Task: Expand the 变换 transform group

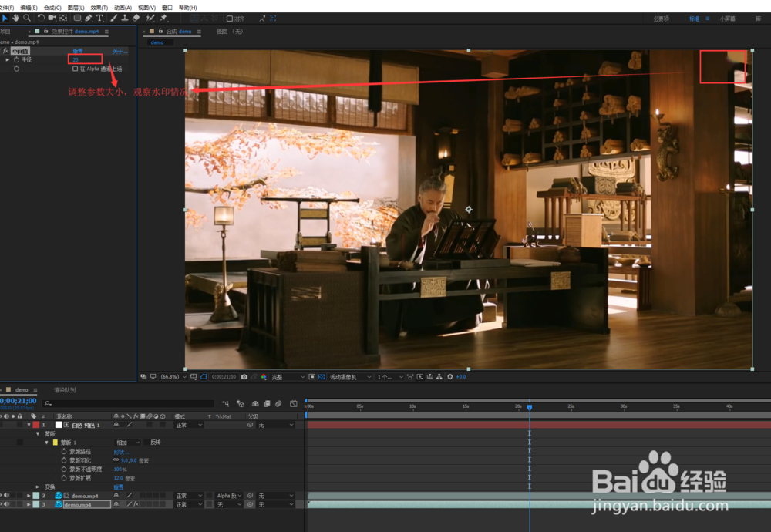Action: [38, 487]
